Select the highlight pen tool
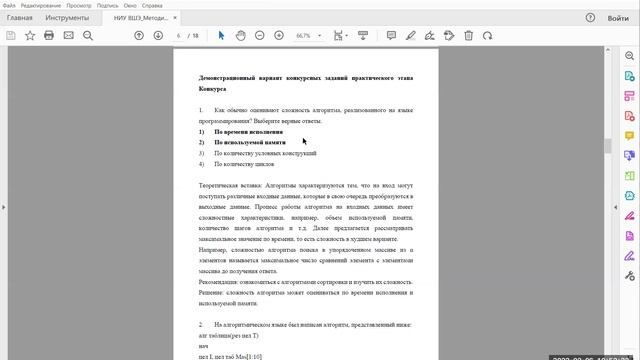 pos(410,36)
